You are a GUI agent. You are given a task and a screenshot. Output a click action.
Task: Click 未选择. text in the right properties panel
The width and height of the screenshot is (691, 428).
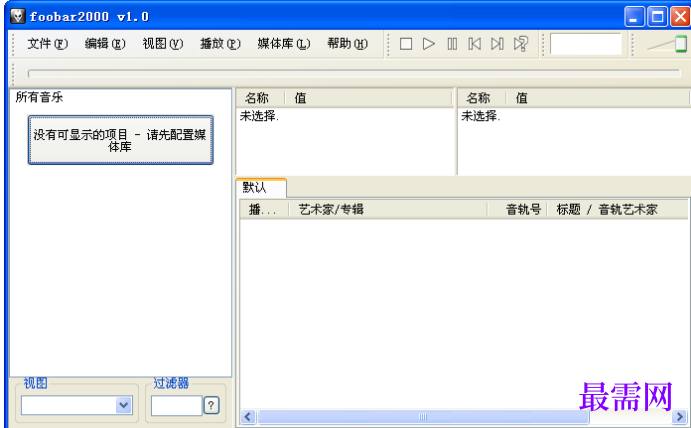(480, 116)
